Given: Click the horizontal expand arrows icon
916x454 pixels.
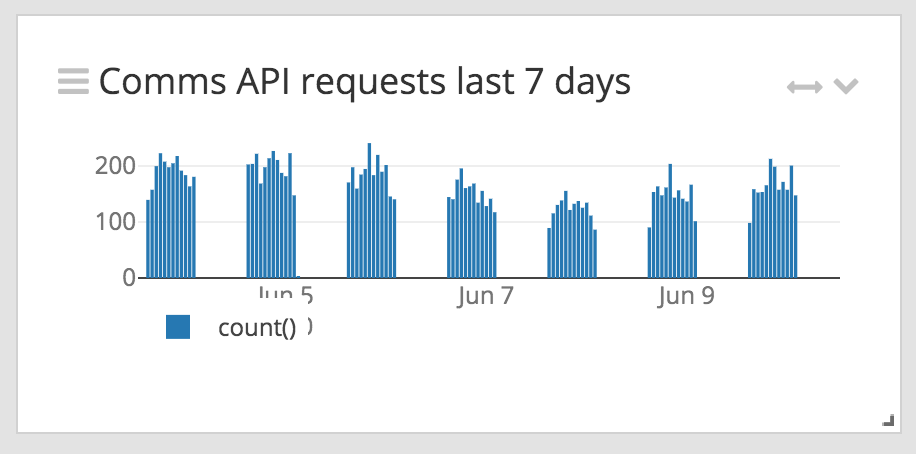Looking at the screenshot, I should (804, 87).
